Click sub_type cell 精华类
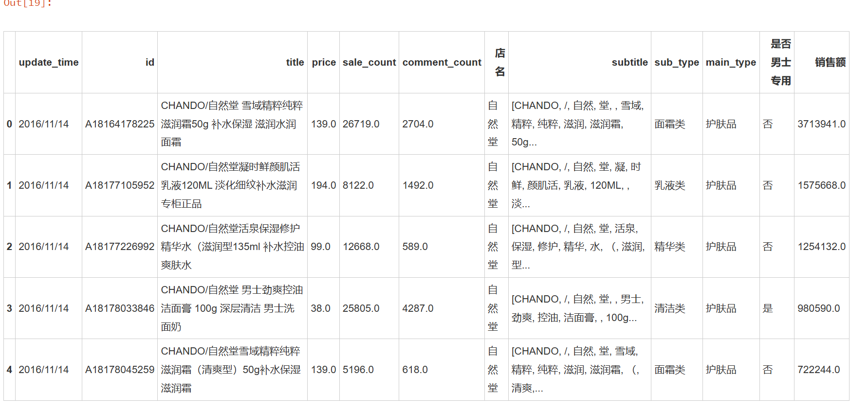 coord(669,247)
